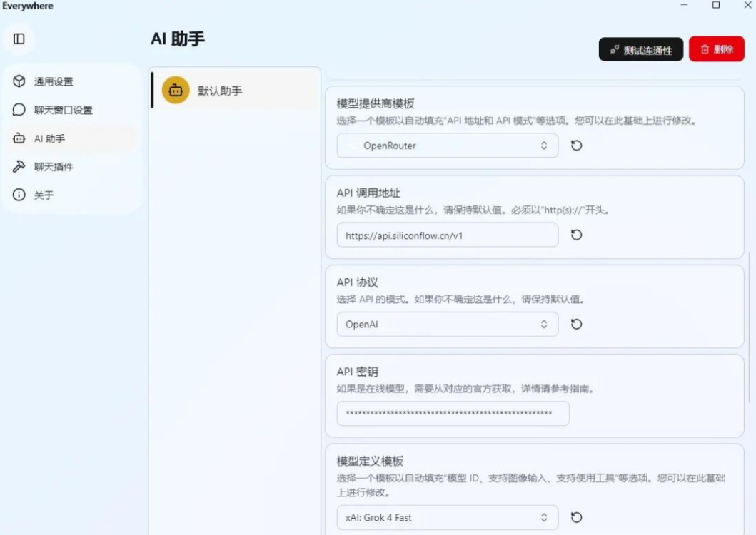Click the yellow robot avatar of 默认助手
Viewport: 756px width, 535px height.
(x=175, y=91)
